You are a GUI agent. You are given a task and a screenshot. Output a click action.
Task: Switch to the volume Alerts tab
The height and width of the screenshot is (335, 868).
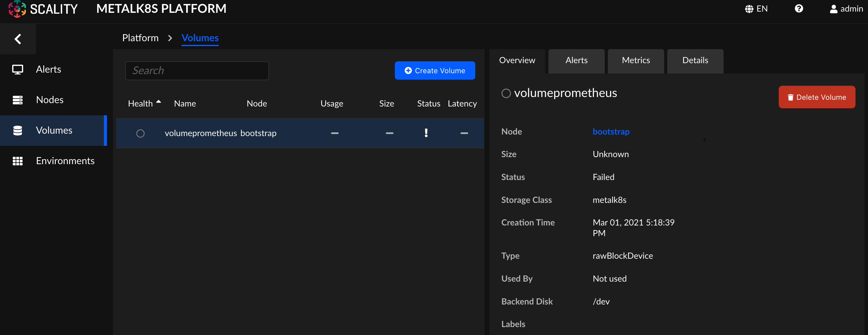click(576, 61)
